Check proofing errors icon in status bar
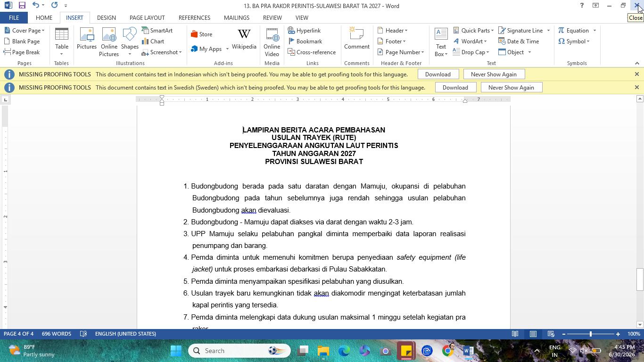The height and width of the screenshot is (362, 644). pos(83,334)
